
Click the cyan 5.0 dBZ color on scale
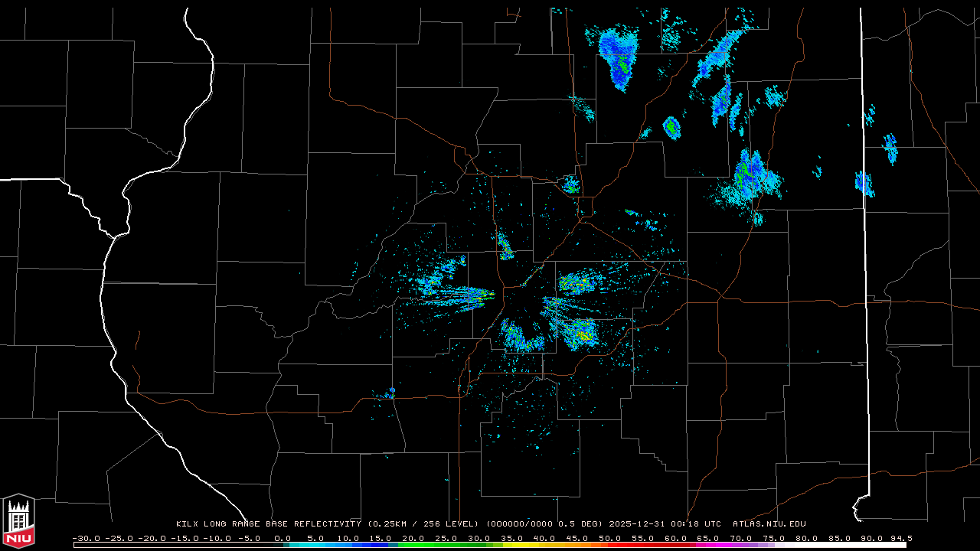pos(315,545)
